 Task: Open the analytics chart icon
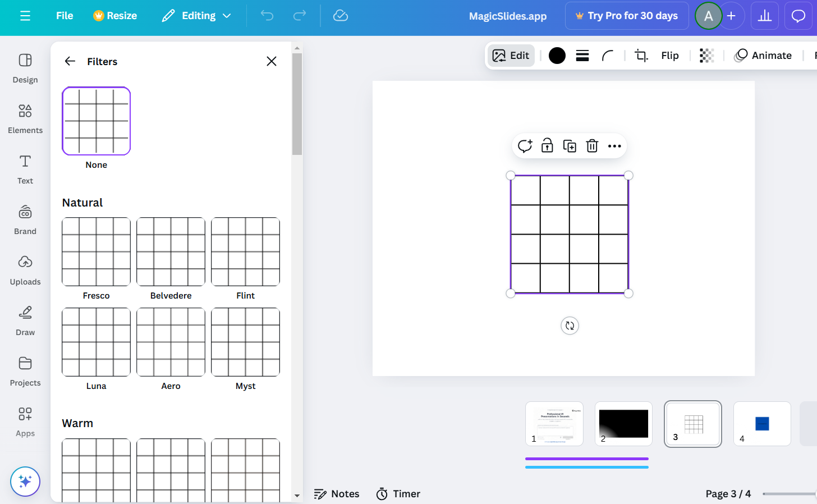click(765, 16)
